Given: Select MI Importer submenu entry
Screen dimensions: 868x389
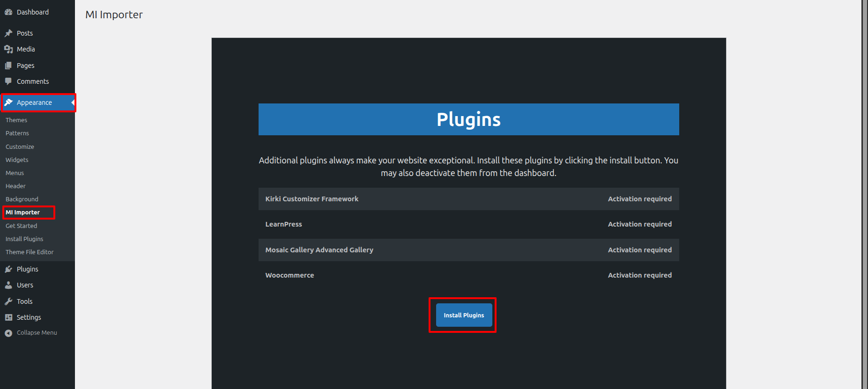Looking at the screenshot, I should click(x=22, y=213).
